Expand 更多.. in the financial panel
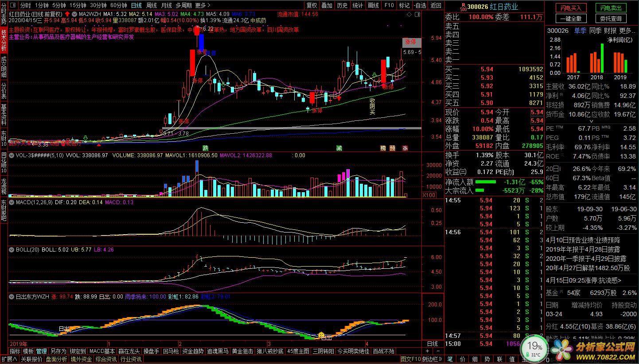The width and height of the screenshot is (639, 364). tap(627, 31)
